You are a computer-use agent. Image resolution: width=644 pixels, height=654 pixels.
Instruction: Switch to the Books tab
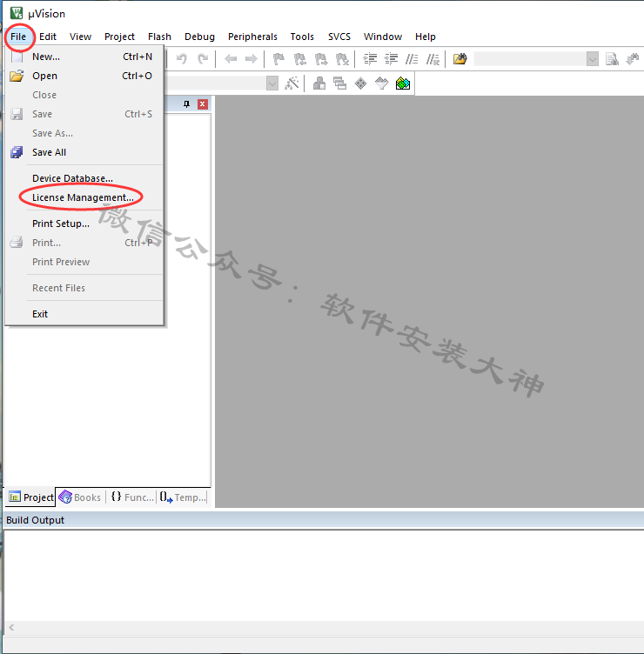click(81, 497)
